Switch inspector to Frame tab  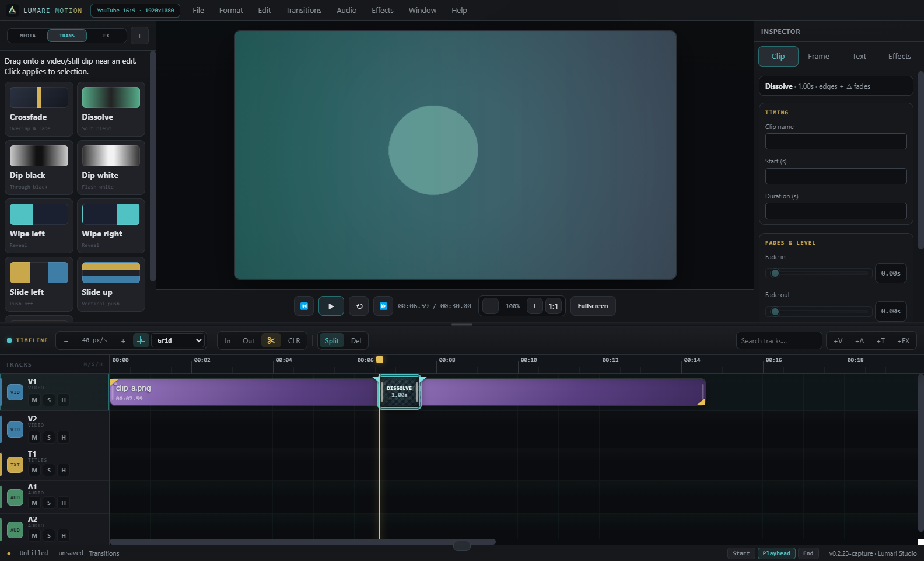(x=818, y=57)
